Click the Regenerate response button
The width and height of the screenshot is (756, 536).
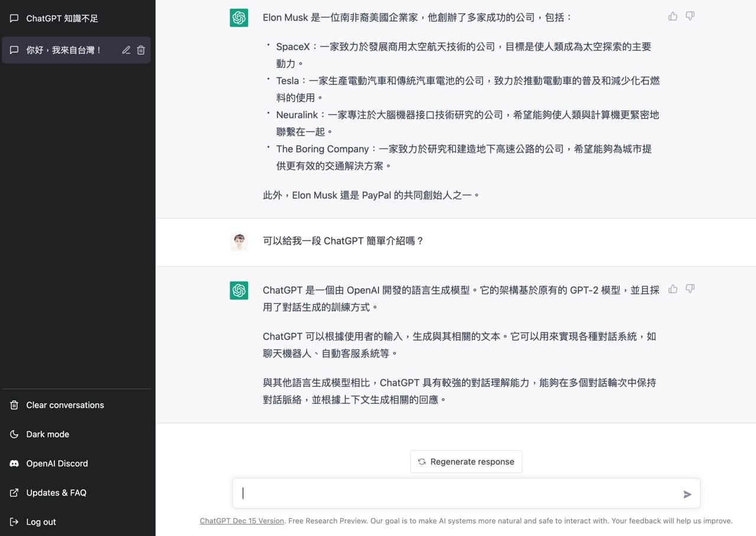coord(466,462)
